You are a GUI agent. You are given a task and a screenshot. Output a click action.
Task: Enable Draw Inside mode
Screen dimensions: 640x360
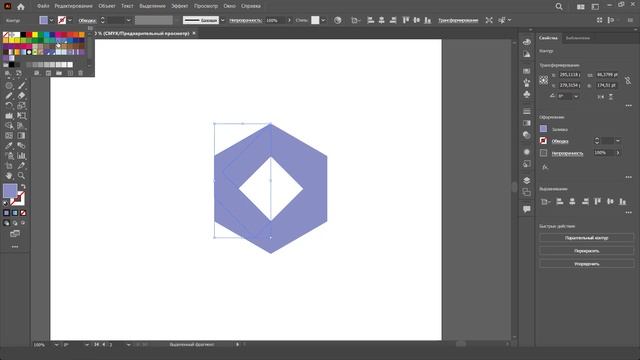(x=23, y=223)
